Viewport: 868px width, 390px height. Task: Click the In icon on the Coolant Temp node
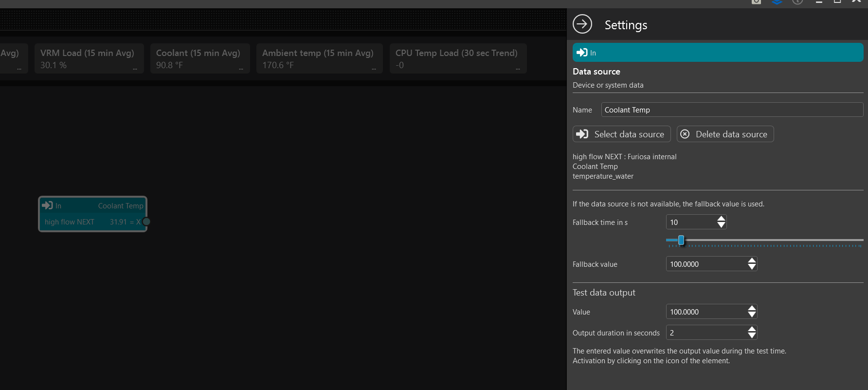pos(48,205)
